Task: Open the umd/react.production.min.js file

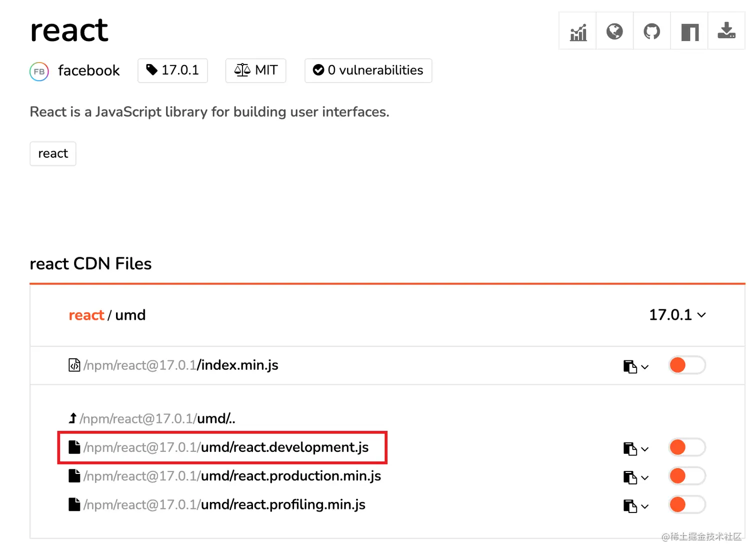Action: coord(232,476)
